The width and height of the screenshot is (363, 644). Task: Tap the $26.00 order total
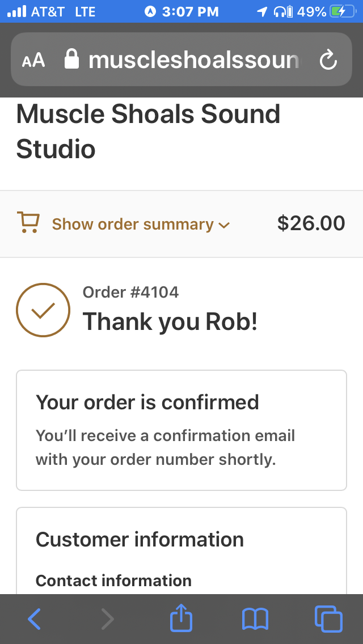[x=311, y=223]
